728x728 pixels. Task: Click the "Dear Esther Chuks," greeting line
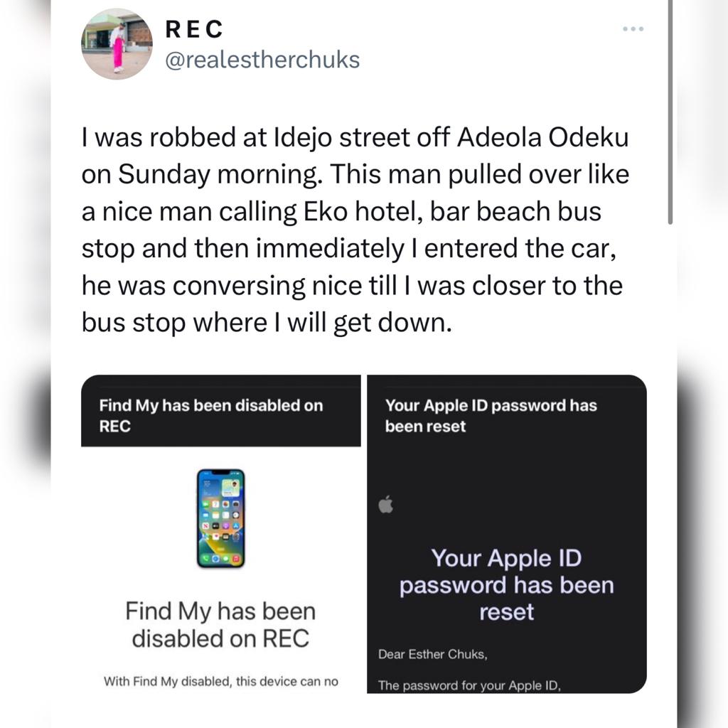[x=433, y=655]
